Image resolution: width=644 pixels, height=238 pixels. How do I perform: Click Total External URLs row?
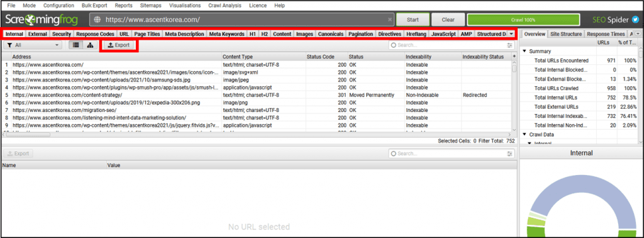point(579,107)
